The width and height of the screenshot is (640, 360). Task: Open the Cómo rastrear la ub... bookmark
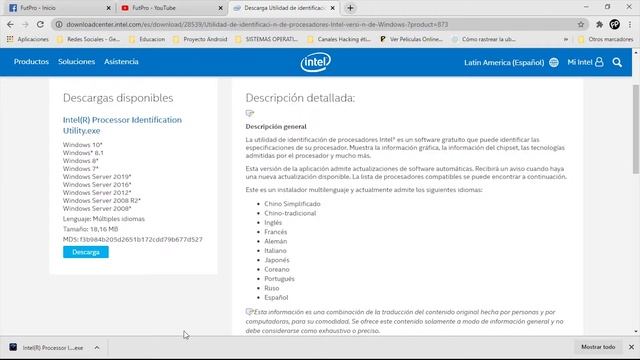point(484,39)
